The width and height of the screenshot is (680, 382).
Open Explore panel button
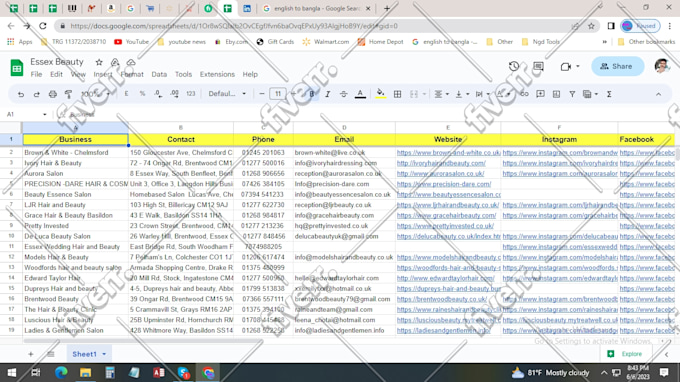(x=626, y=354)
